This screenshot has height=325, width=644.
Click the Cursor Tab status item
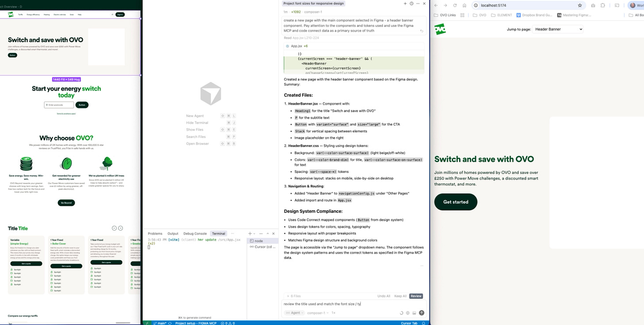point(409,323)
